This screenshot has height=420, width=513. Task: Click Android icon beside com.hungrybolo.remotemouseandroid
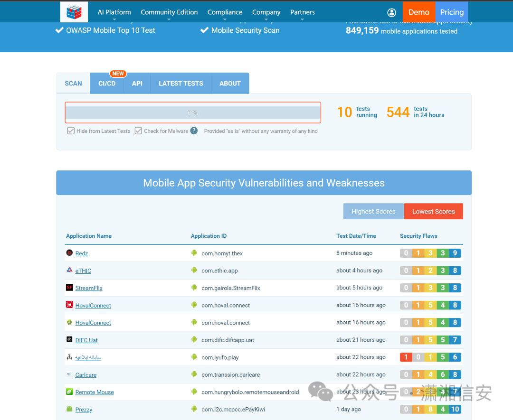[194, 392]
